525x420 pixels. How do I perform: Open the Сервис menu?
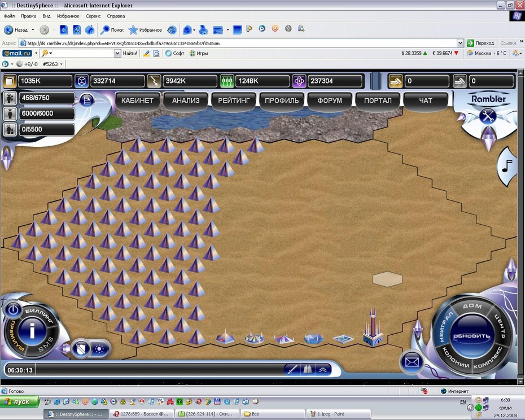93,16
